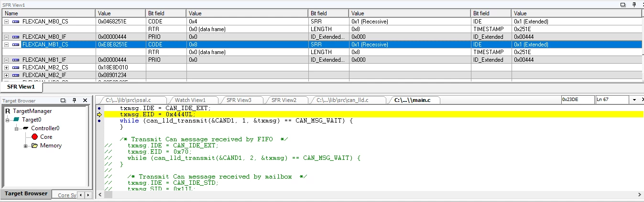Collapse the selected FLEXCAN_MB1_CS row

(7, 45)
